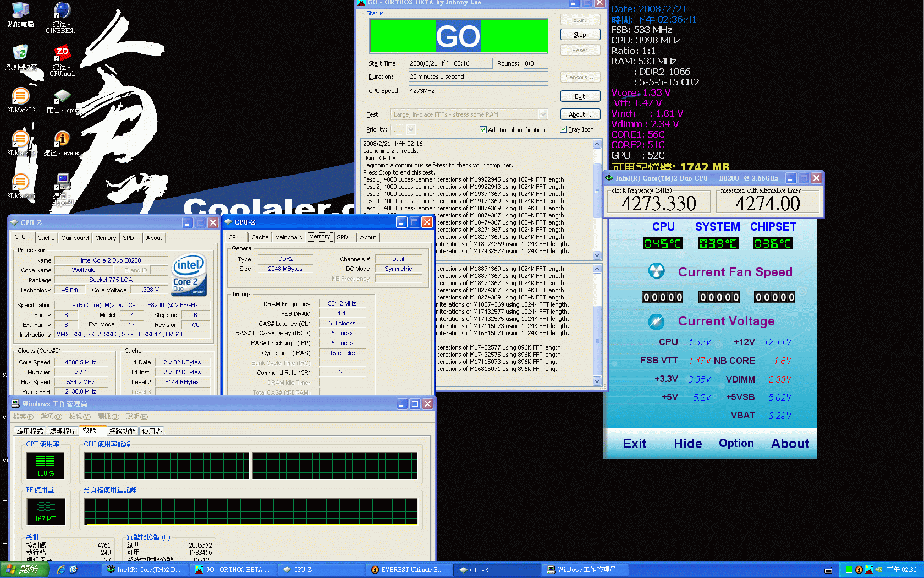Click the Stop button in ORTHOS
The image size is (924, 578).
(x=580, y=35)
